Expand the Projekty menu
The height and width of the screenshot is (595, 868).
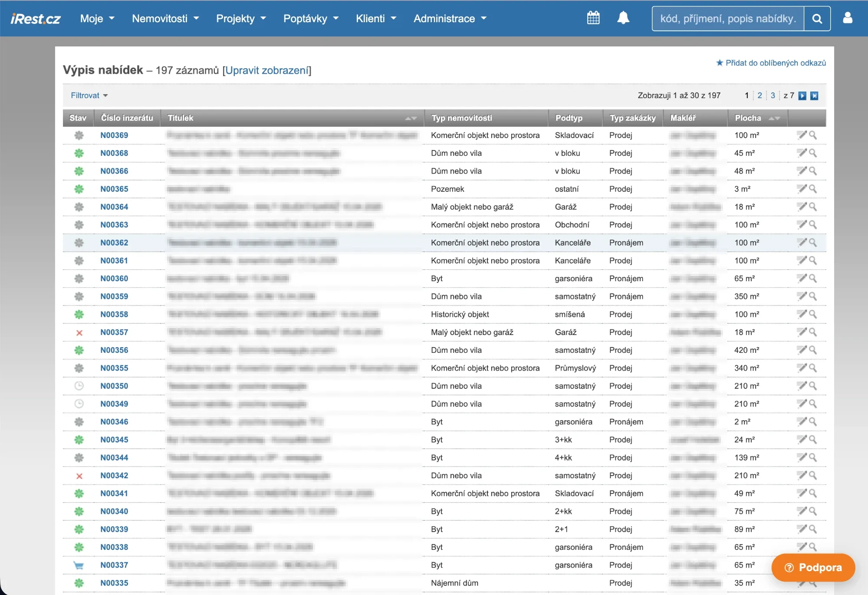click(x=241, y=19)
